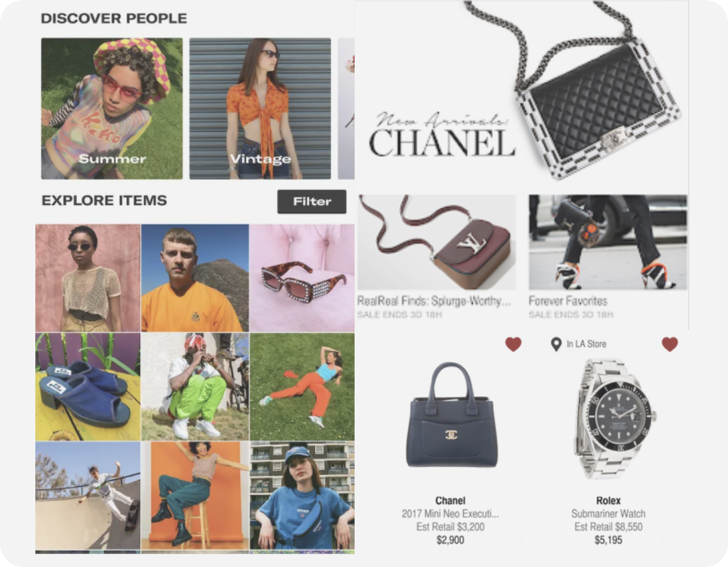Open the neon green pants item

[x=195, y=387]
